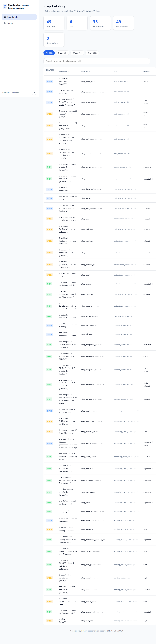This screenshot has height=644, width=156.
Task: Click step_response_field_int function name
Action: (x=93, y=384)
